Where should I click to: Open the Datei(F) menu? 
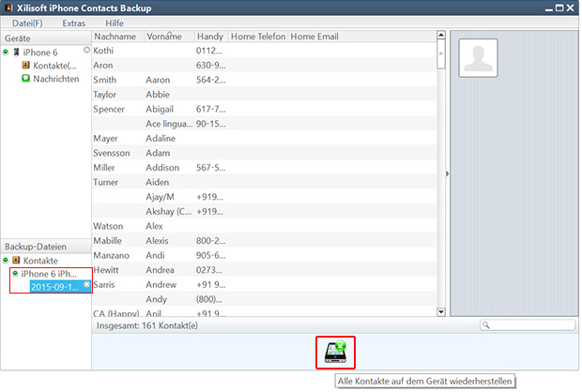click(27, 23)
